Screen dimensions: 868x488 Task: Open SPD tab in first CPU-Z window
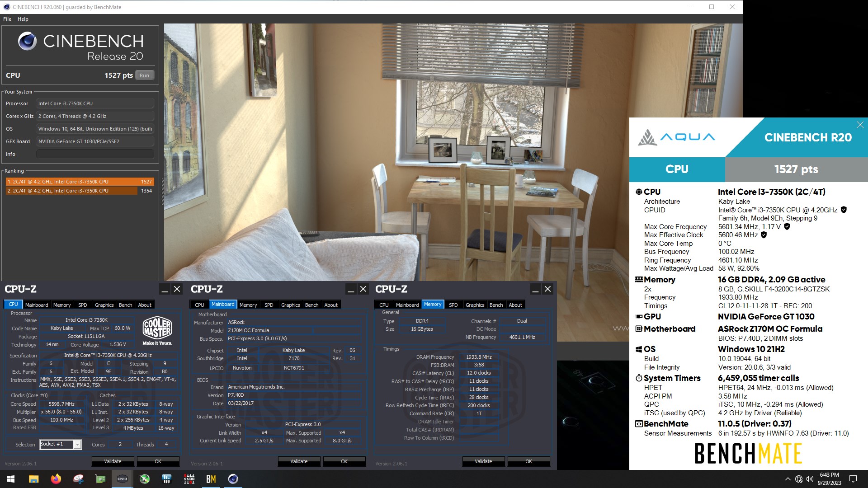(83, 305)
